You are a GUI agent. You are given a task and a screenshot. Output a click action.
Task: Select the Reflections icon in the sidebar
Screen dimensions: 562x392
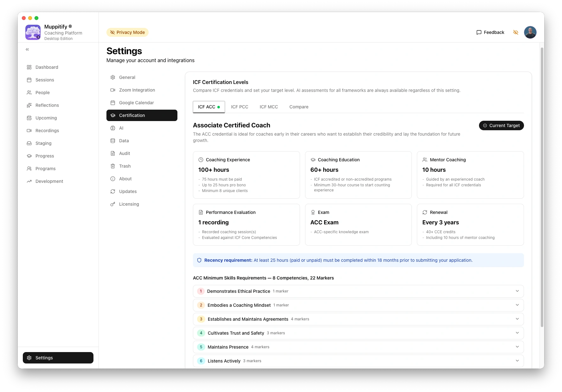click(x=29, y=105)
